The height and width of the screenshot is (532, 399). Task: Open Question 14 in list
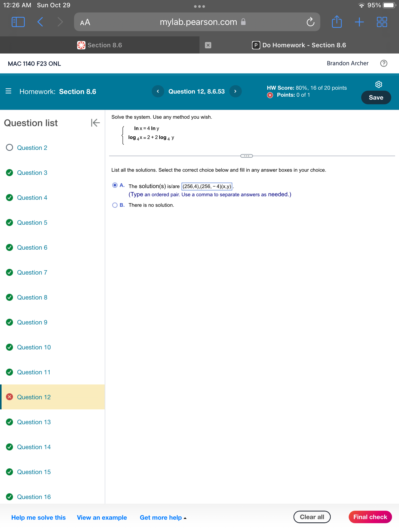coord(34,447)
